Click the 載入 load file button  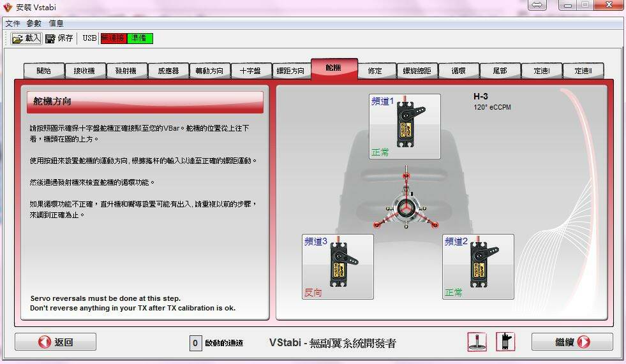coord(26,38)
